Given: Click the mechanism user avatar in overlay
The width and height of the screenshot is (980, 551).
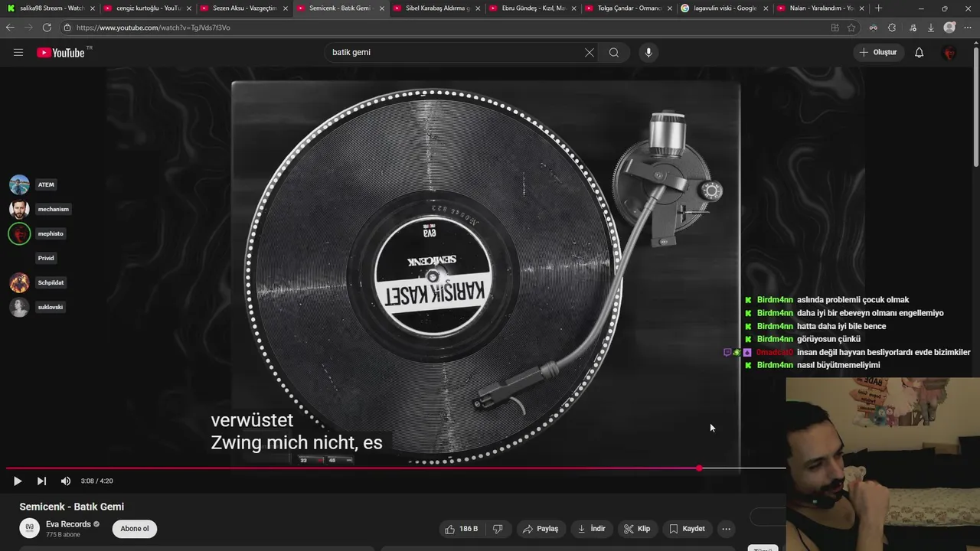Looking at the screenshot, I should tap(19, 209).
